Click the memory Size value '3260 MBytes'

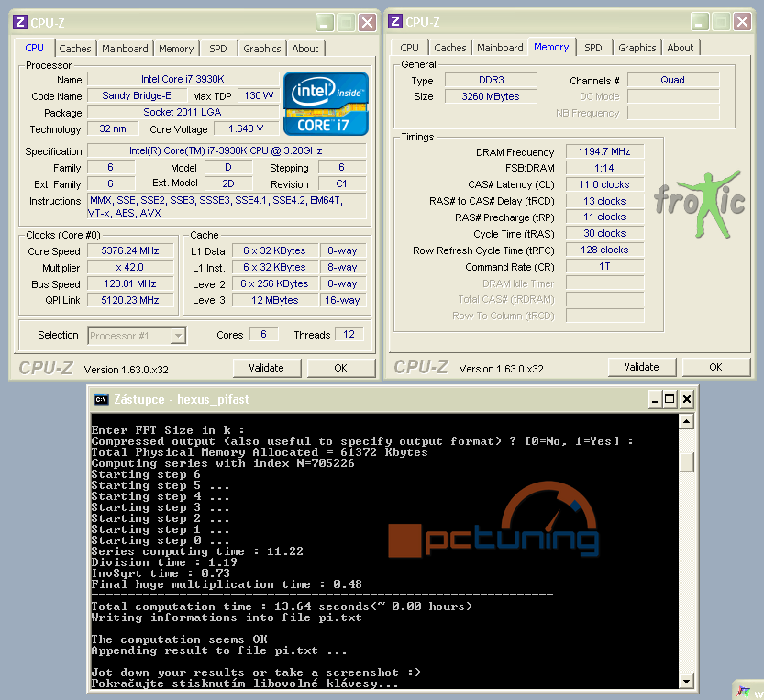pyautogui.click(x=492, y=96)
